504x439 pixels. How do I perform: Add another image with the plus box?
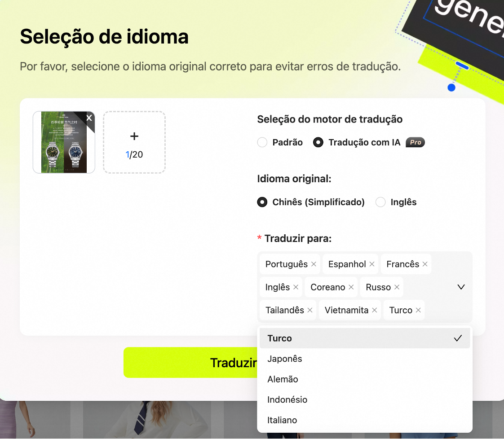click(x=134, y=142)
